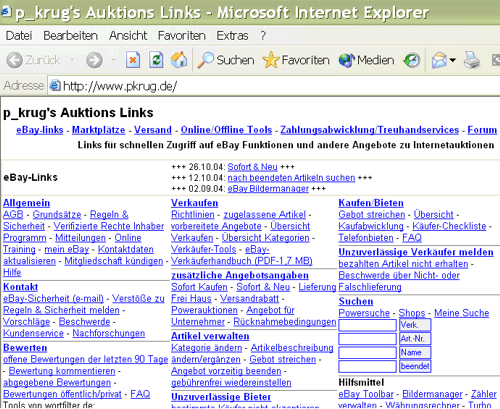The width and height of the screenshot is (500, 409).
Task: Click the IE icon in the title bar
Action: click(6, 12)
